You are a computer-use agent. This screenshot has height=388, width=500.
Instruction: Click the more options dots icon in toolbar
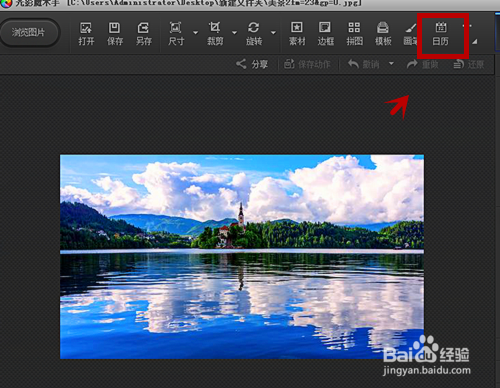(x=467, y=26)
